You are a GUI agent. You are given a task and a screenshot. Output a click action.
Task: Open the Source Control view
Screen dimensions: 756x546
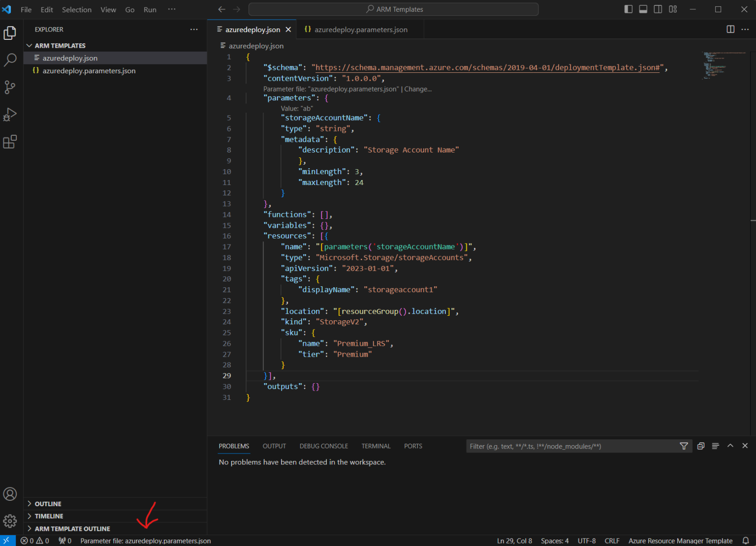(10, 87)
